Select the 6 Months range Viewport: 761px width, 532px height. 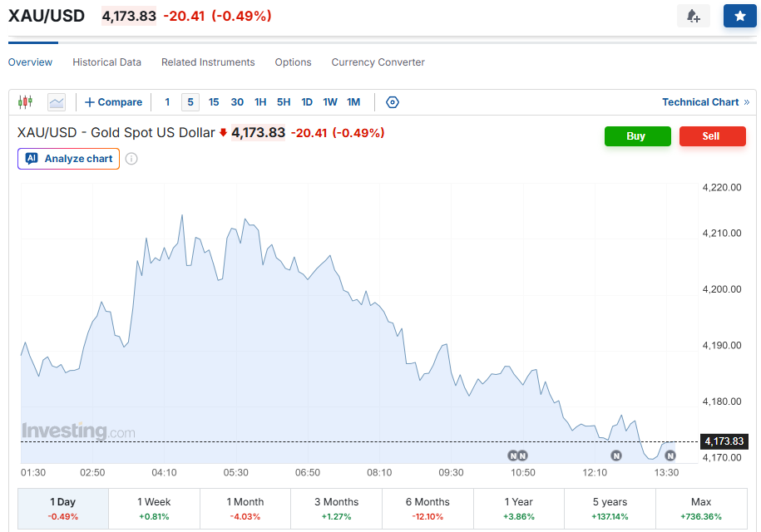click(427, 508)
